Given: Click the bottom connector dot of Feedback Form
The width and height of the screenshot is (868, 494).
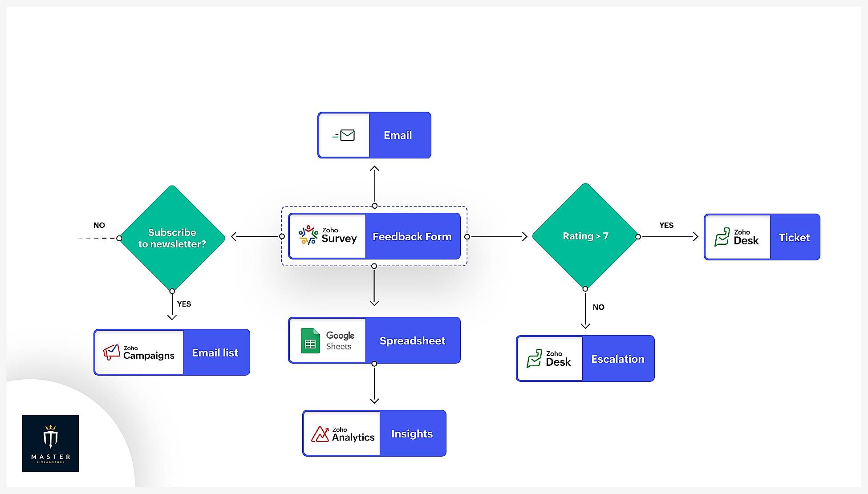Looking at the screenshot, I should [x=374, y=266].
